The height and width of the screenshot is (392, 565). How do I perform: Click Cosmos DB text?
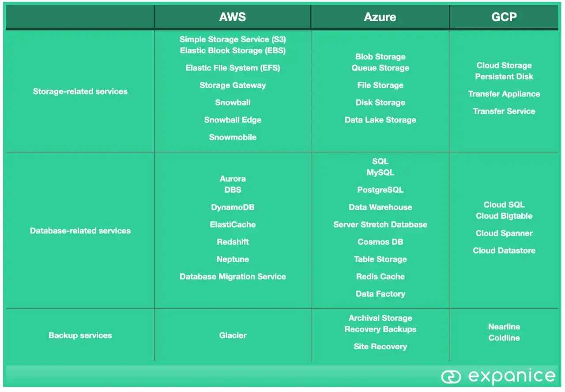(380, 242)
